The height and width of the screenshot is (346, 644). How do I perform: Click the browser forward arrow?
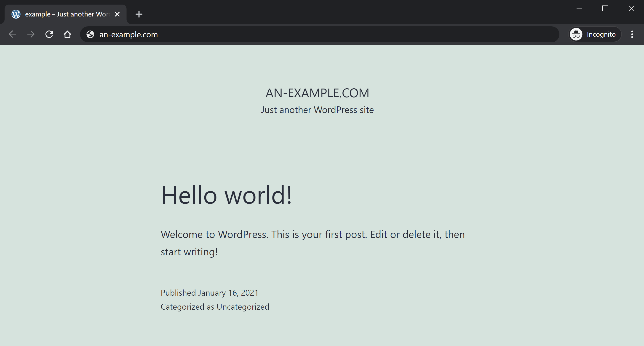(31, 34)
